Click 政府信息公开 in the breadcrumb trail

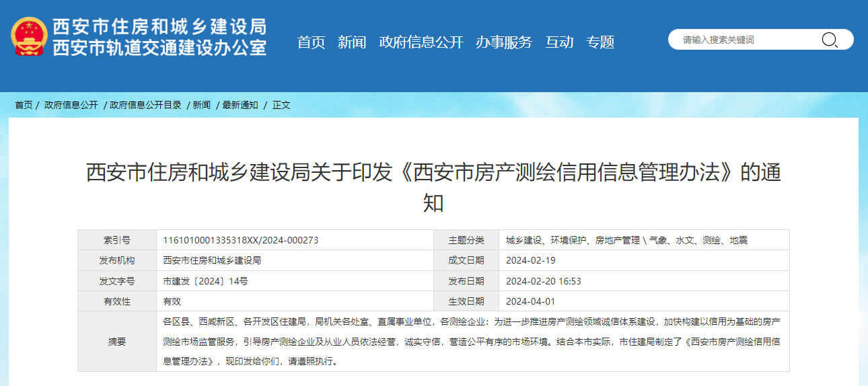coord(71,105)
